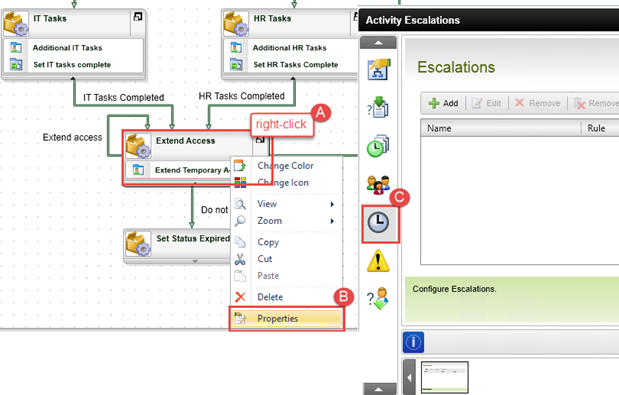The height and width of the screenshot is (395, 619).
Task: Click Add escalation button
Action: pos(443,103)
